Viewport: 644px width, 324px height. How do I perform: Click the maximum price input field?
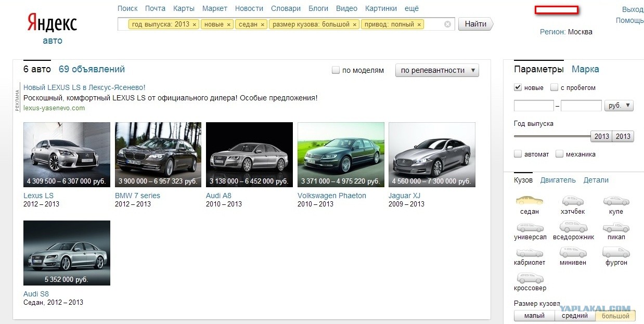click(x=581, y=106)
